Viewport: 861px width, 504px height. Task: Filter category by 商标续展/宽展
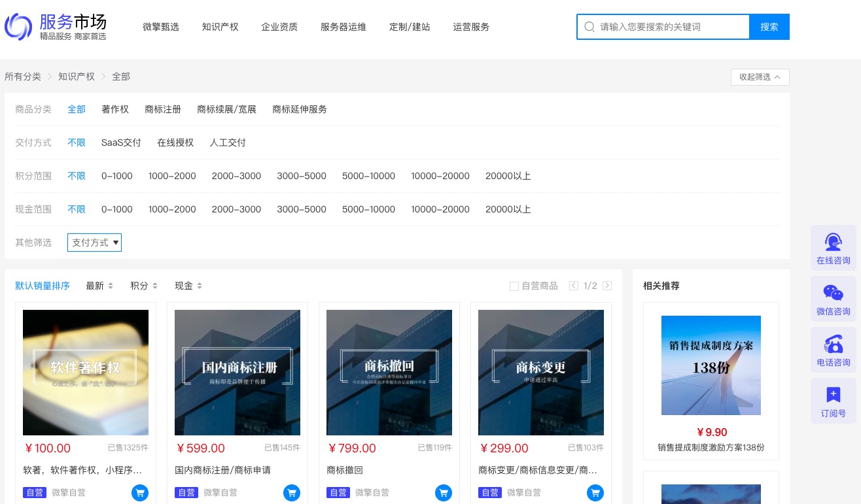coord(227,109)
